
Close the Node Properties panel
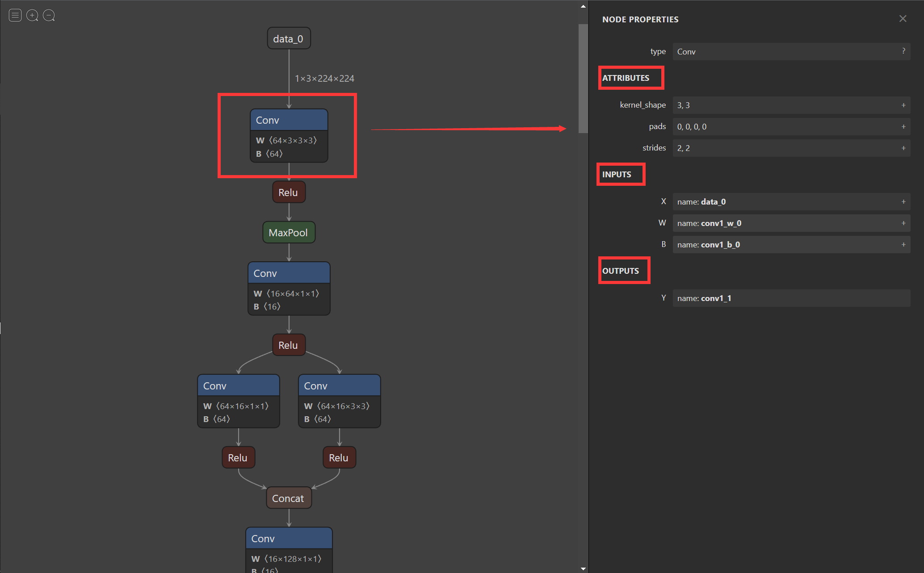903,19
